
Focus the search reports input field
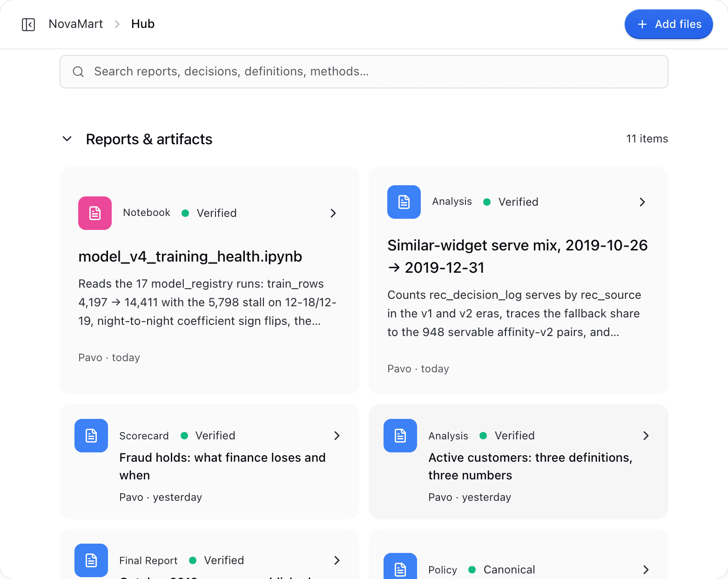tap(364, 72)
